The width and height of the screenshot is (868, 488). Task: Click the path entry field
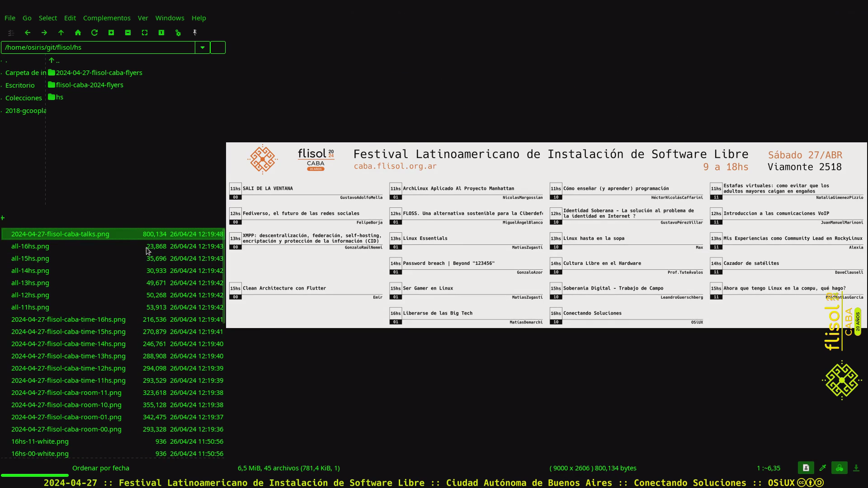tap(98, 47)
